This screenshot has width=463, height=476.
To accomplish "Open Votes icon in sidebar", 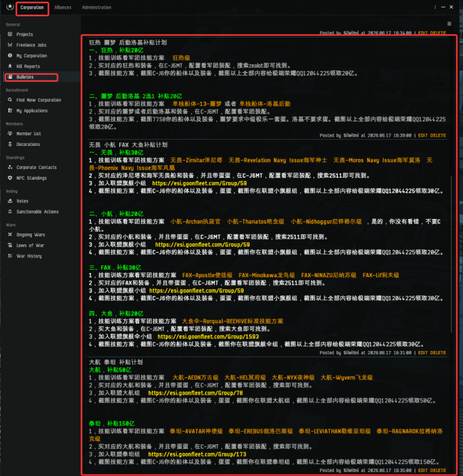I will pyautogui.click(x=10, y=201).
